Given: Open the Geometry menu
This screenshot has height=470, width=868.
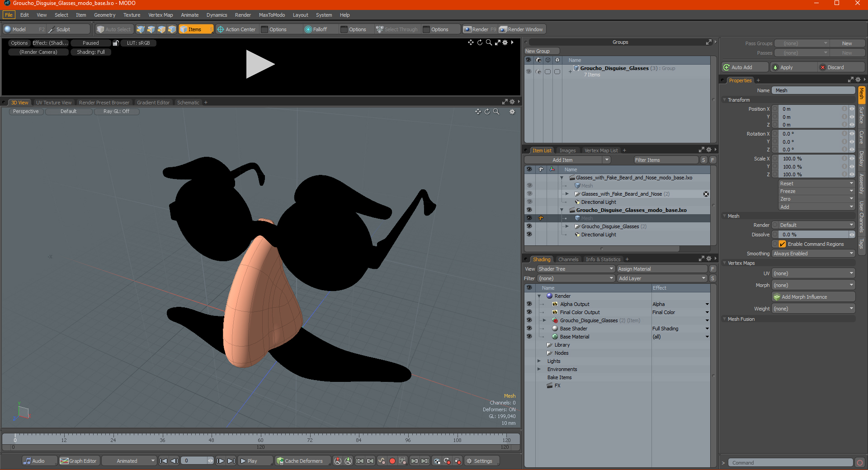Looking at the screenshot, I should [104, 15].
